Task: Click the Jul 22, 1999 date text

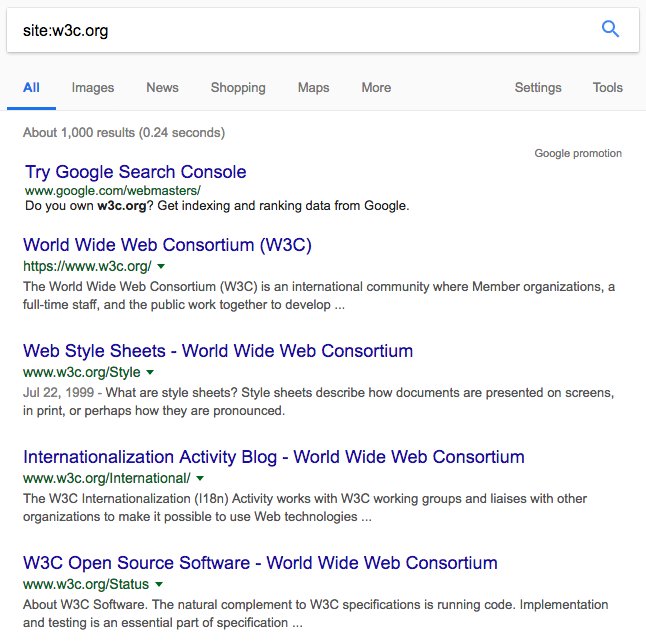Action: pyautogui.click(x=59, y=392)
